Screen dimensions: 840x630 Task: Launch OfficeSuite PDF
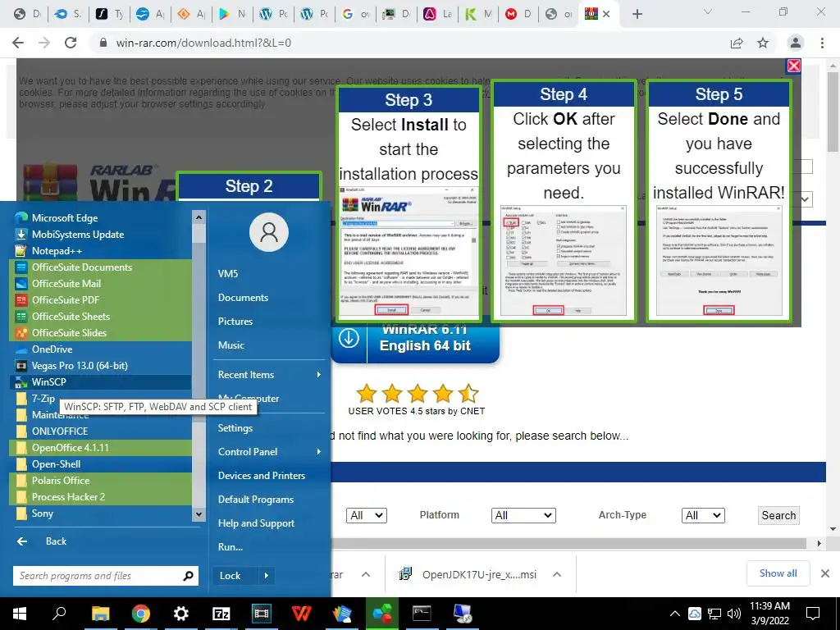(100, 300)
